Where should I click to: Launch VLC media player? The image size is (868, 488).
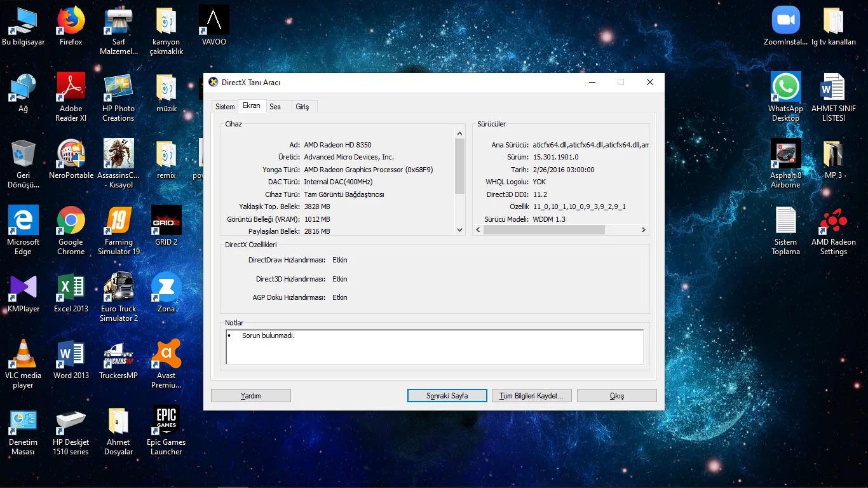[x=24, y=365]
